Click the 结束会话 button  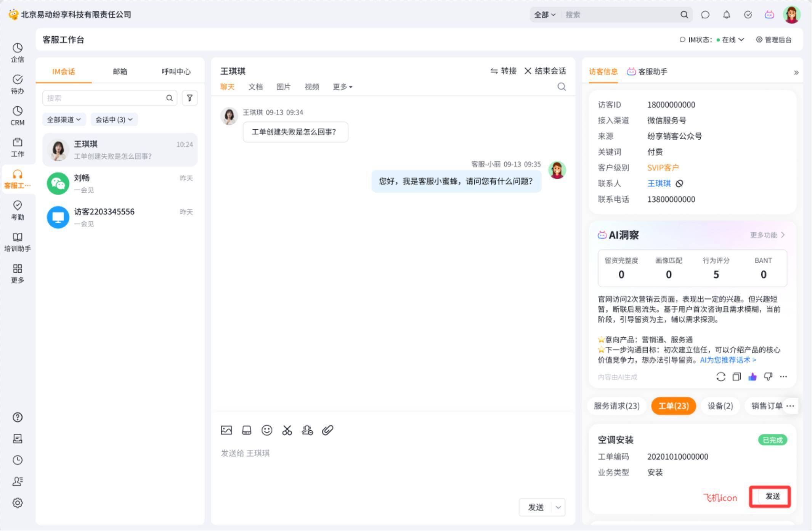coord(545,71)
